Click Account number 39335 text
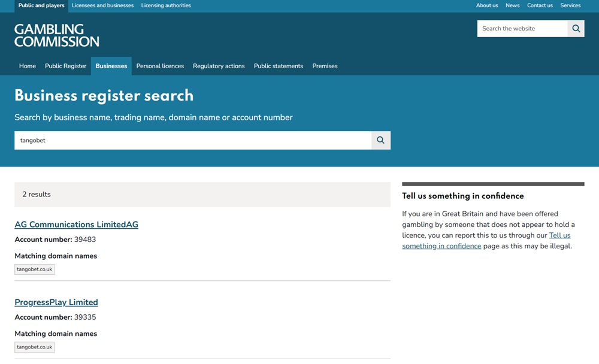Image resolution: width=599 pixels, height=364 pixels. coord(55,317)
